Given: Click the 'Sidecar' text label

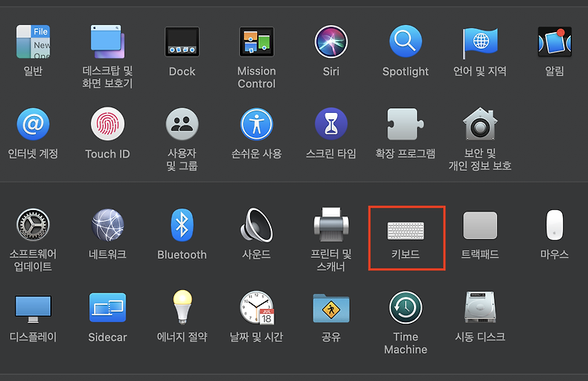Looking at the screenshot, I should point(107,337).
